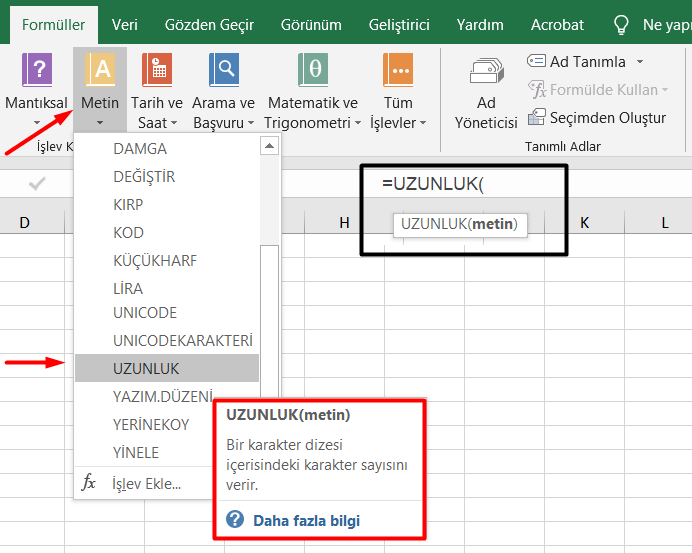Open the Yardım tab
Image resolution: width=692 pixels, height=553 pixels.
(480, 25)
